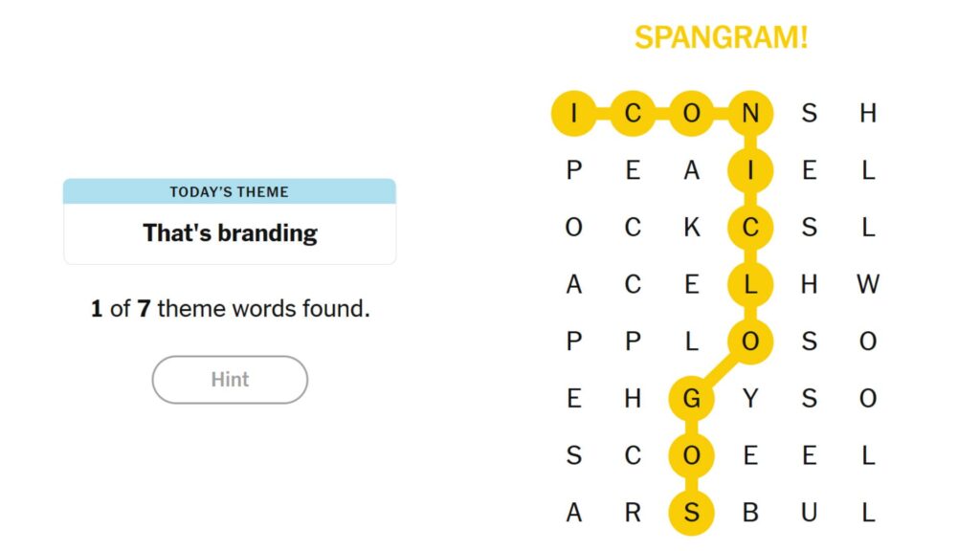Tap the letter R tile
Viewport: 980px width, 551px height.
[x=633, y=513]
